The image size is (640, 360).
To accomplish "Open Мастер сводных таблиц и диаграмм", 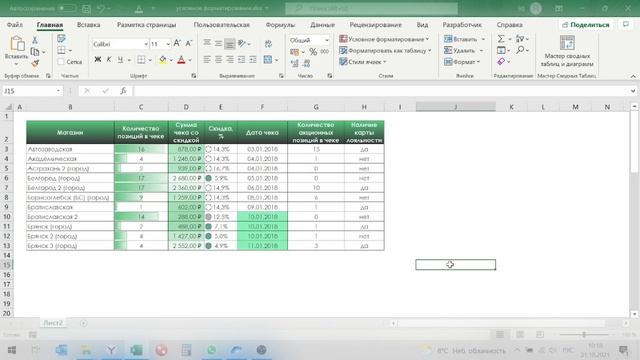I will [567, 51].
